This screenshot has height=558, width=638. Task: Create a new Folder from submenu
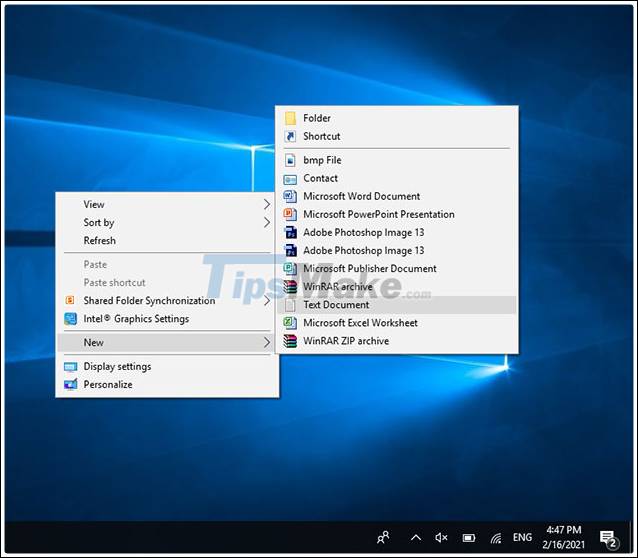click(x=397, y=118)
